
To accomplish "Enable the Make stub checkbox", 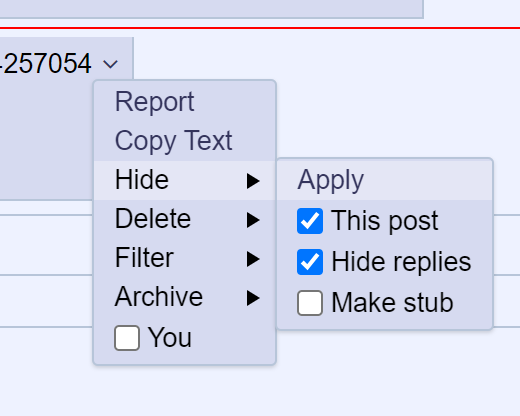I will [310, 303].
